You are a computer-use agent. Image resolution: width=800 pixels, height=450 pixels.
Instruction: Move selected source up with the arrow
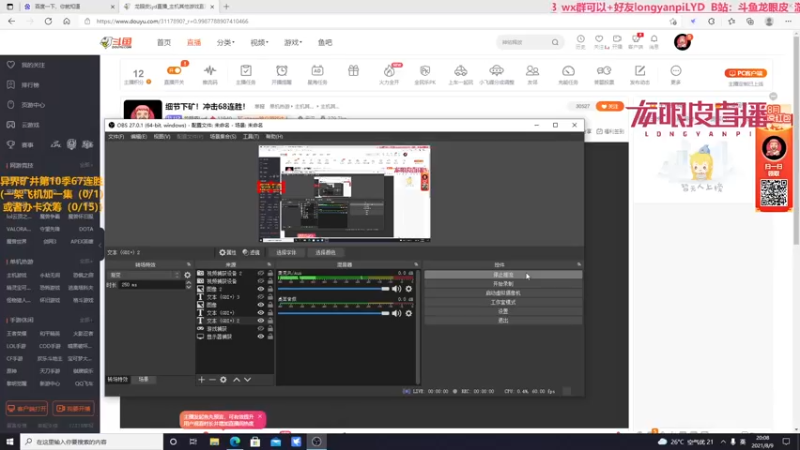237,380
